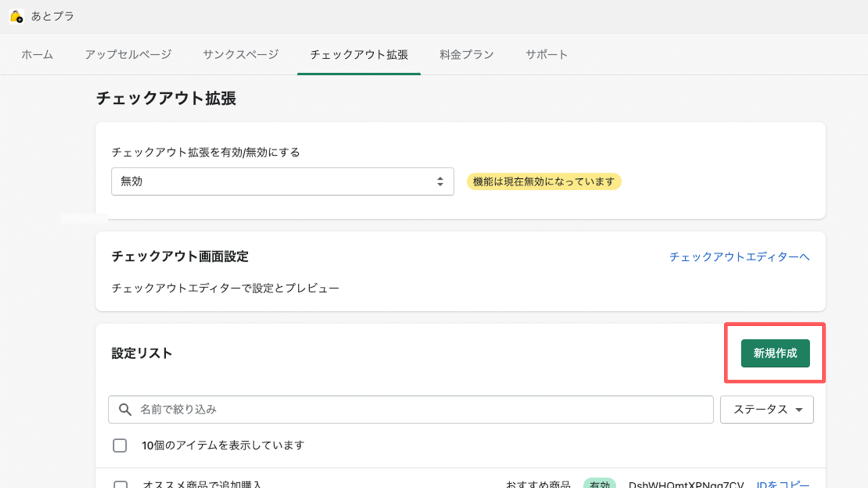
Task: Go to the サンクスページ tab
Action: pyautogui.click(x=241, y=55)
